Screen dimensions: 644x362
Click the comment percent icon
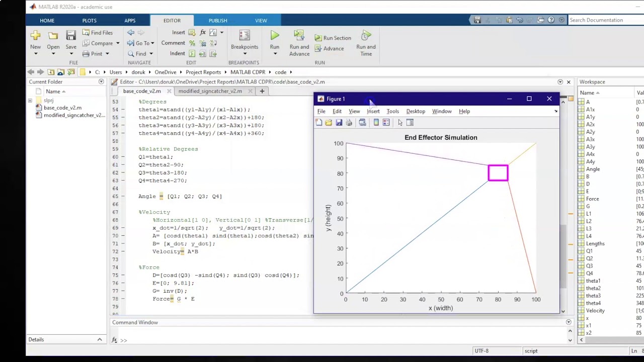(x=192, y=43)
